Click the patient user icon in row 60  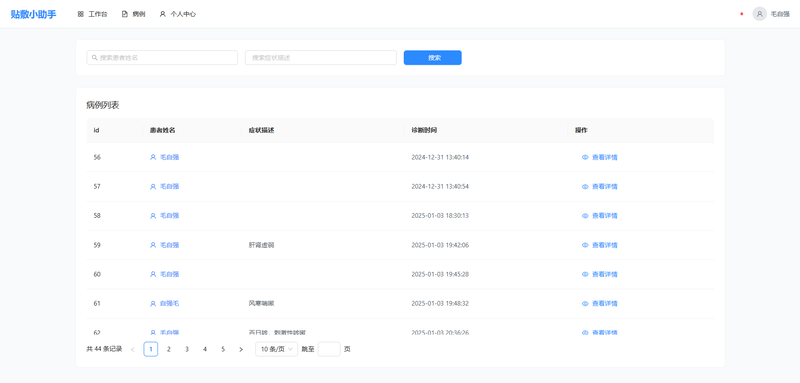click(153, 274)
